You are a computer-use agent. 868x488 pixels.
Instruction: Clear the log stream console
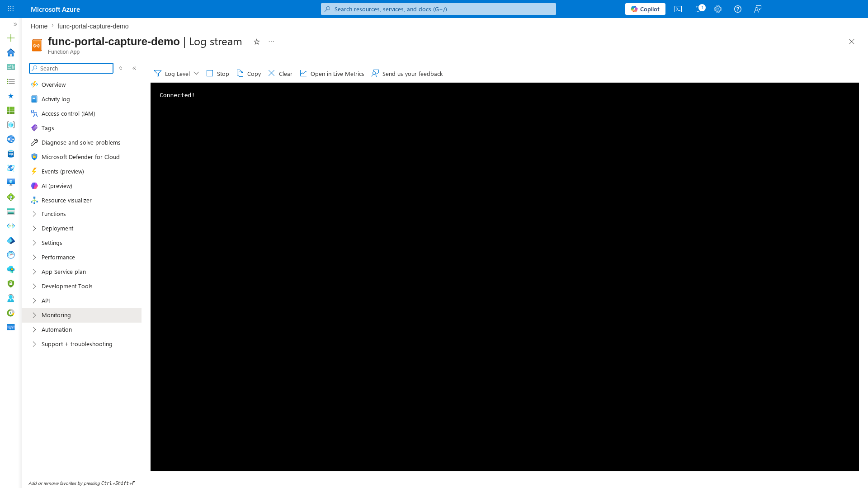coord(280,74)
